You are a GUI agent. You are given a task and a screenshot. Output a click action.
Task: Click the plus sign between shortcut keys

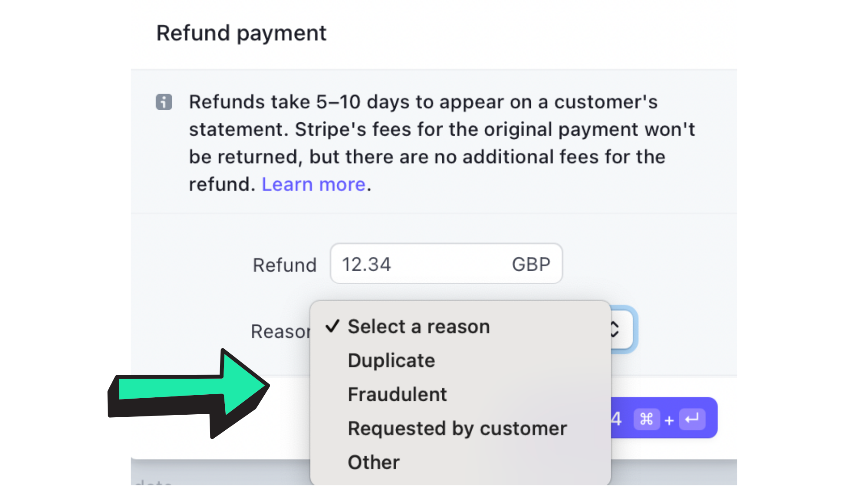[x=669, y=420]
